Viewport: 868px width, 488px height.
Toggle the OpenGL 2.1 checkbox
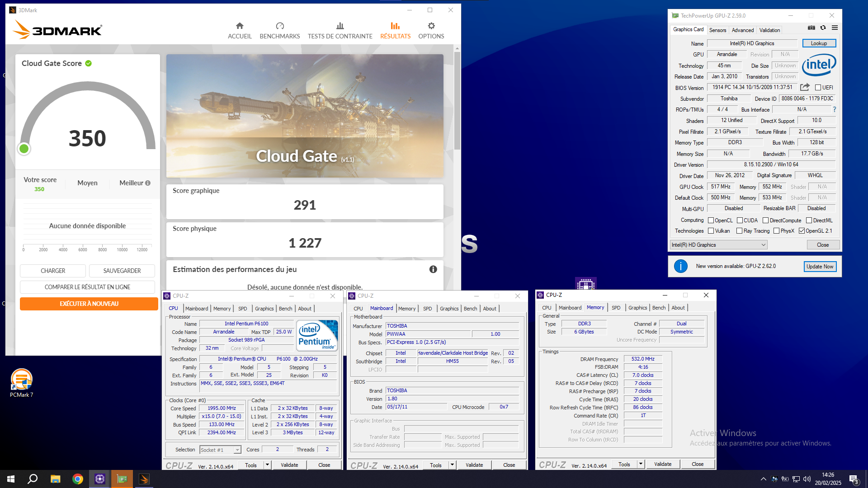[x=802, y=231]
